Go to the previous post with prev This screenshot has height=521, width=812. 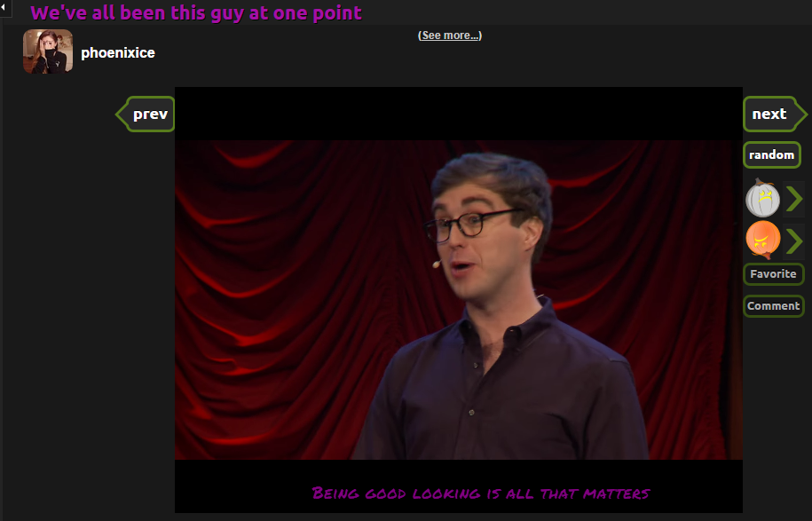(x=145, y=114)
